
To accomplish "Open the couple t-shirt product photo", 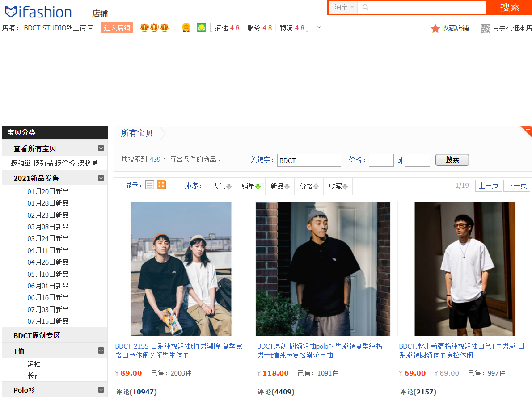I will (x=181, y=269).
